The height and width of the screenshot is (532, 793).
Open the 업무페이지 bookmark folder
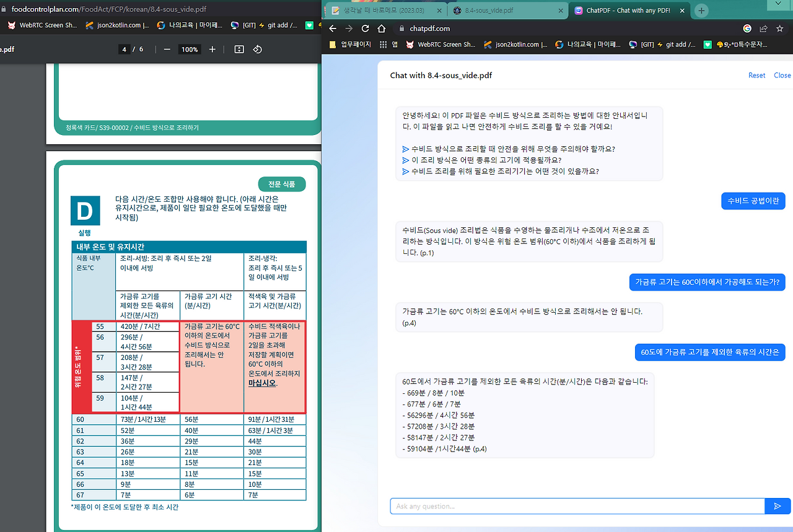pyautogui.click(x=350, y=45)
